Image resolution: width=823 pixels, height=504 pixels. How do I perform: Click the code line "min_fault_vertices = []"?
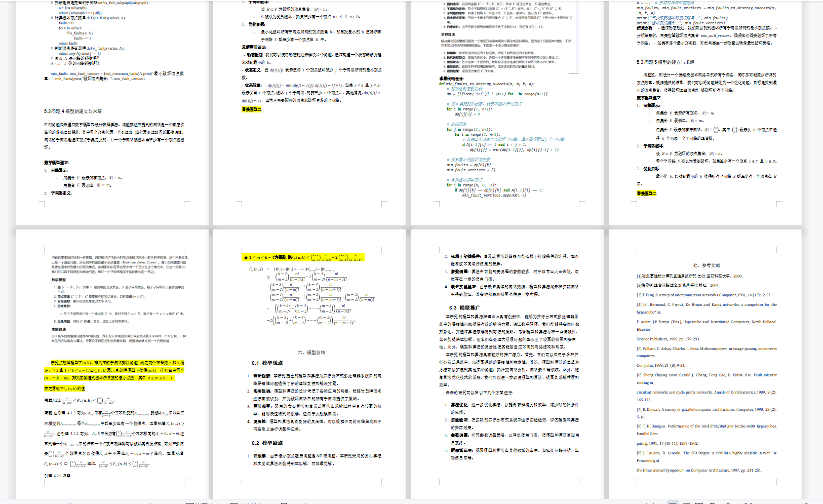[x=471, y=170]
